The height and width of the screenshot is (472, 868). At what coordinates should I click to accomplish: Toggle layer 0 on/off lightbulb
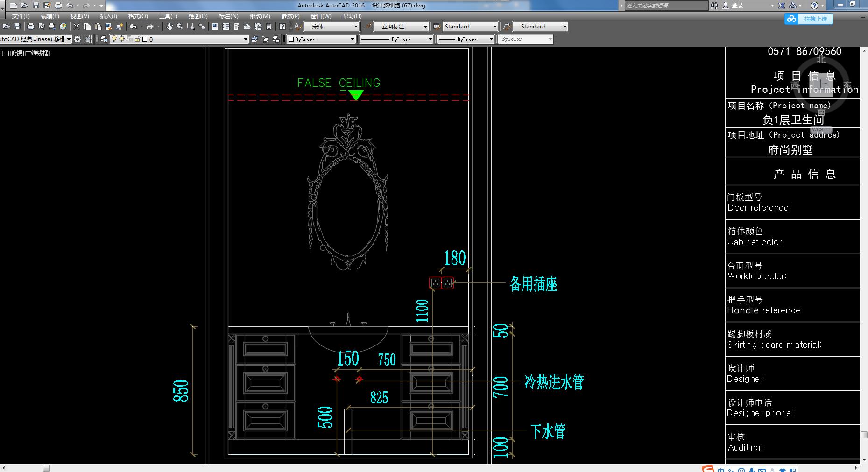coord(114,39)
